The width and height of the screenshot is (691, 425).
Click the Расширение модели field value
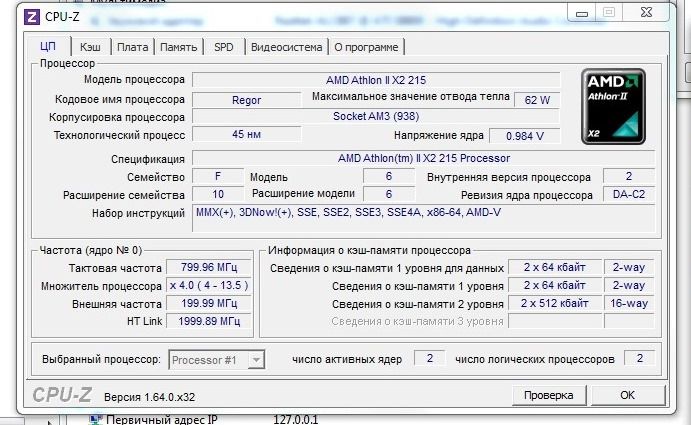pos(389,194)
